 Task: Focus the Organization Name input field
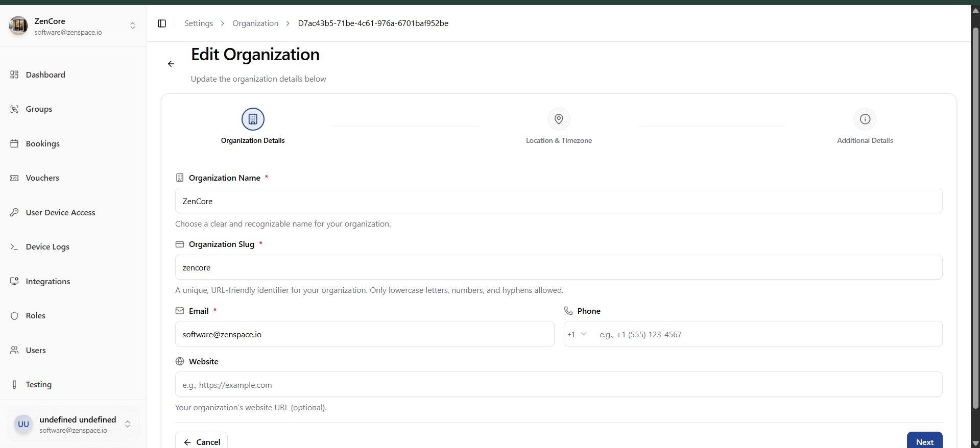[x=559, y=201]
